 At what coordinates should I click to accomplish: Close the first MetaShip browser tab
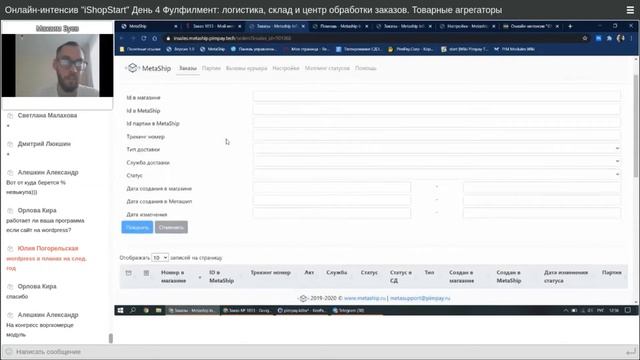(176, 26)
